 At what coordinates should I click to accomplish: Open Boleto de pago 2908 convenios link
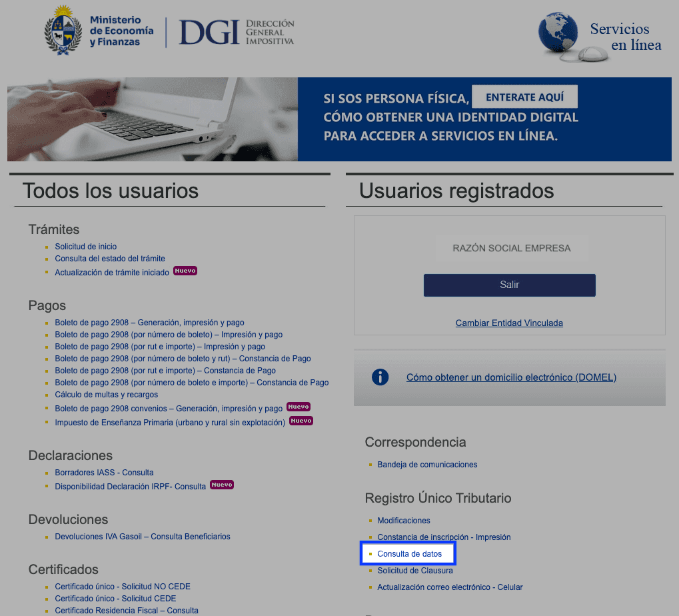(x=169, y=409)
